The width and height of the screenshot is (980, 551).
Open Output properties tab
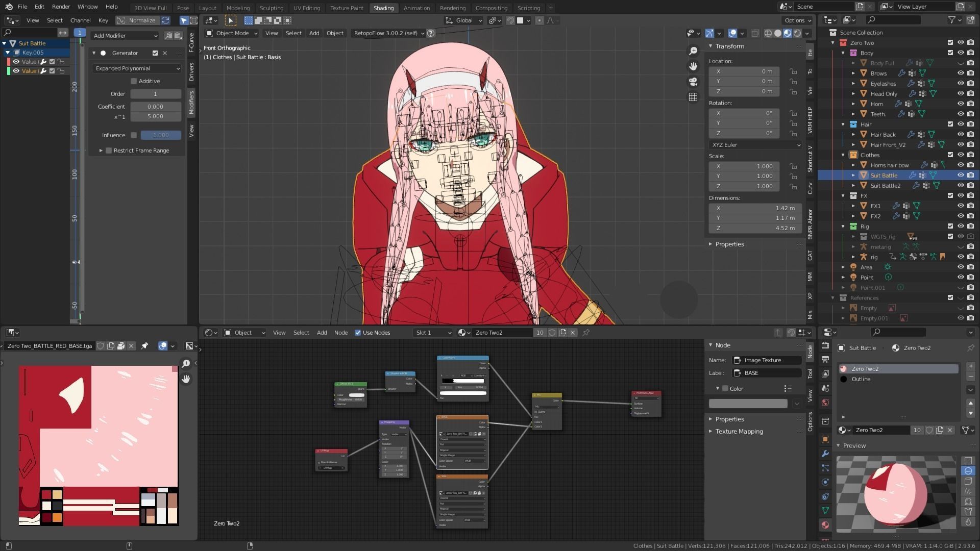pyautogui.click(x=825, y=360)
